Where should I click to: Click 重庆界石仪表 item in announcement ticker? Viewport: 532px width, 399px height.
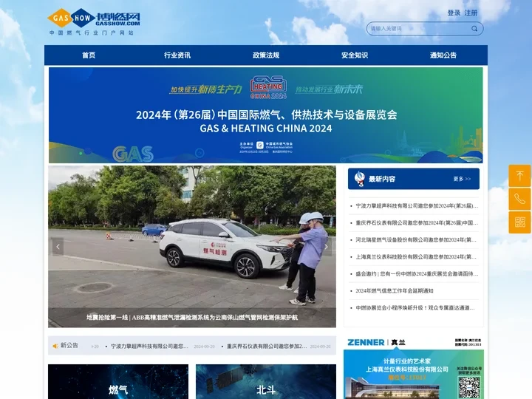click(267, 347)
